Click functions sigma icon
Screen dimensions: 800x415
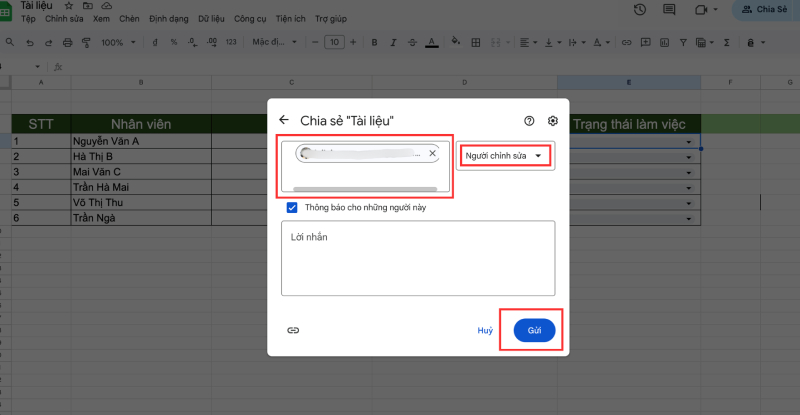pos(727,43)
